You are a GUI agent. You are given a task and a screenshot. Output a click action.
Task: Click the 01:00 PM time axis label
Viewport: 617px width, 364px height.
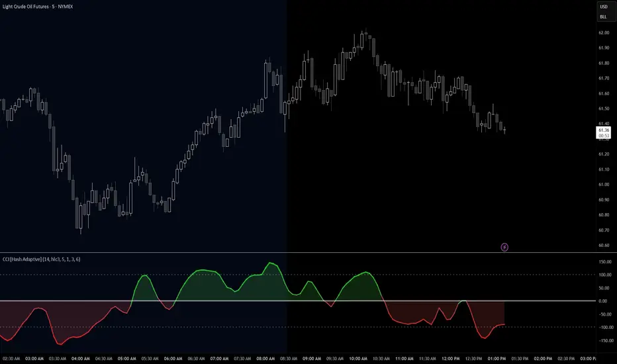(x=497, y=359)
